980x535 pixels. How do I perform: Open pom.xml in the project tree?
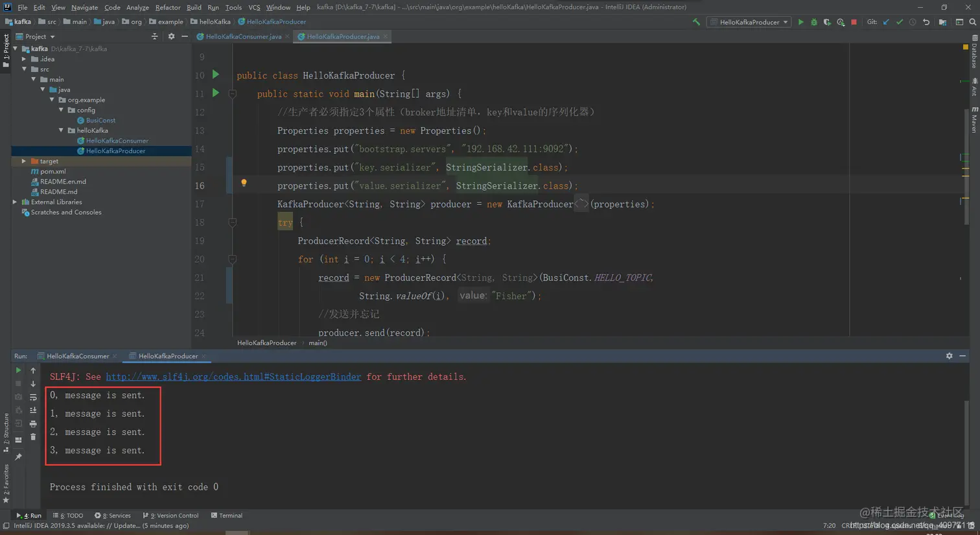[52, 171]
